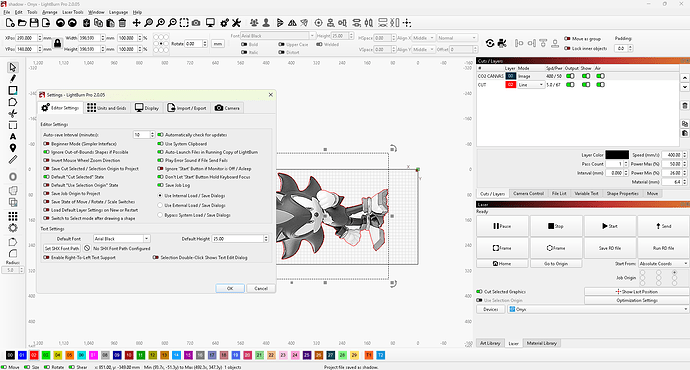
Task: Open the Laser Tools menu
Action: [73, 12]
